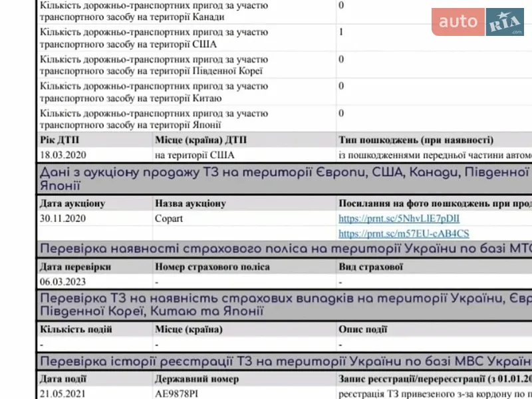Click the 'Вид страхової' column header
This screenshot has height=399, width=532.
(370, 267)
